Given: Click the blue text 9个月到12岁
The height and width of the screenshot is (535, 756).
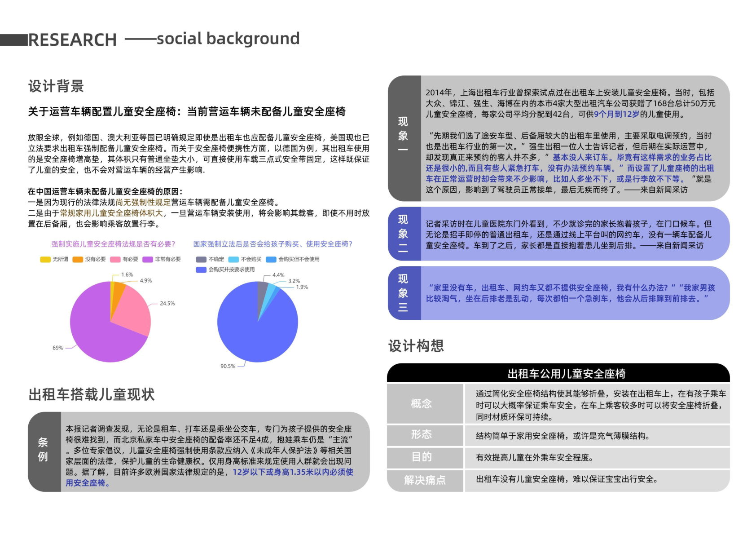Looking at the screenshot, I should pyautogui.click(x=617, y=114).
